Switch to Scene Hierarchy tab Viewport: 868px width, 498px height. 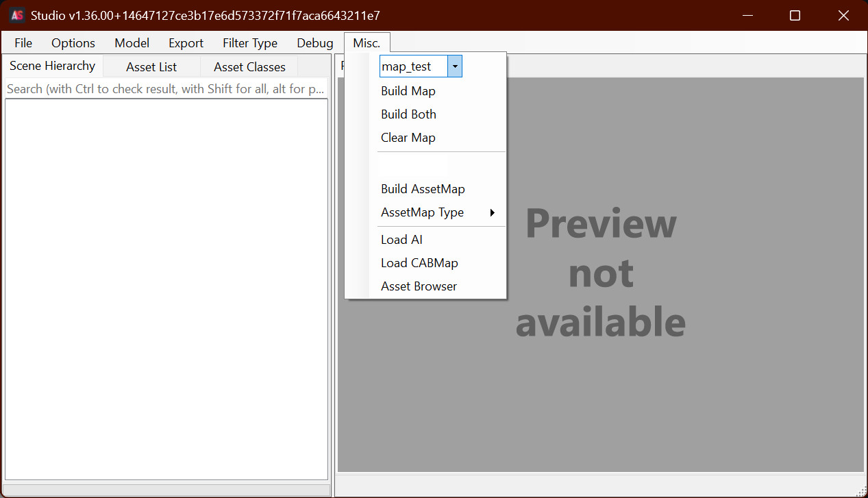click(x=53, y=66)
